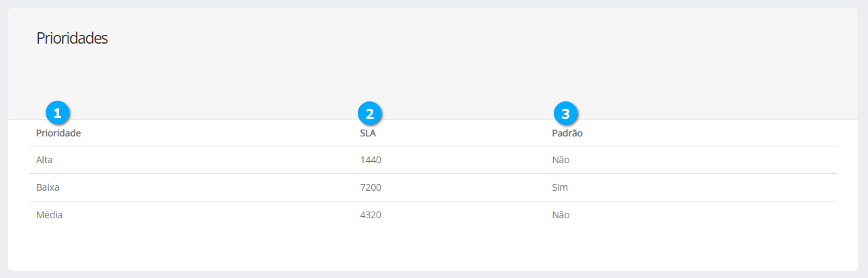This screenshot has width=868, height=278.
Task: Select the SLA value 4320
Action: [371, 215]
